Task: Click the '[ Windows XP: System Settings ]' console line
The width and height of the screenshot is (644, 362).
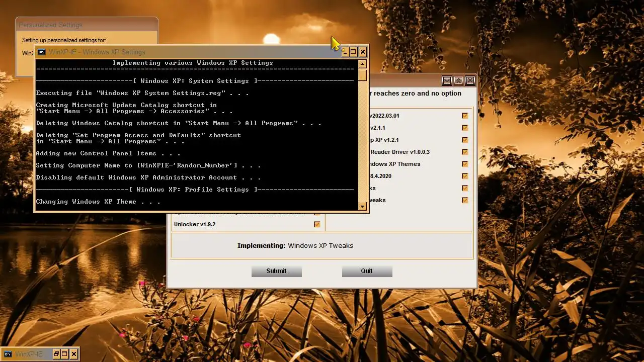Action: click(195, 81)
